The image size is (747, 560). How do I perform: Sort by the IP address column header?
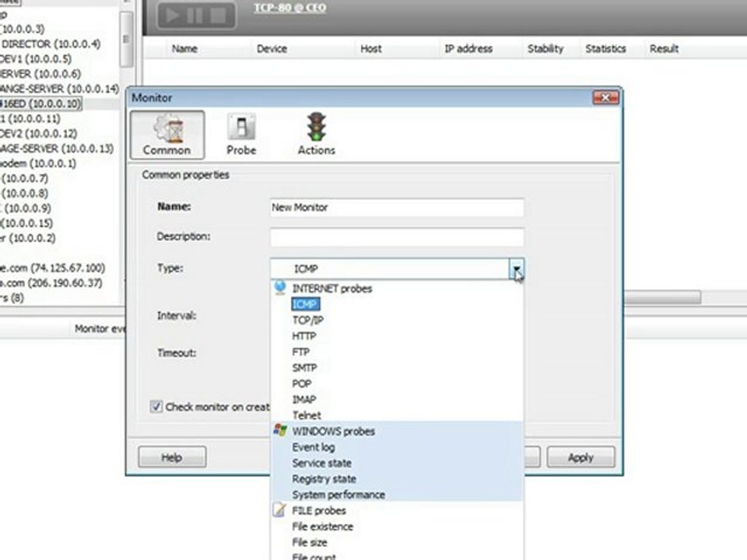coord(468,48)
